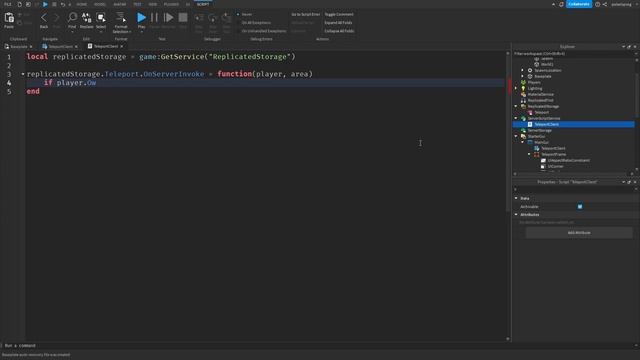640x360 pixels.
Task: Click the Pause playback button
Action: pyautogui.click(x=154, y=18)
